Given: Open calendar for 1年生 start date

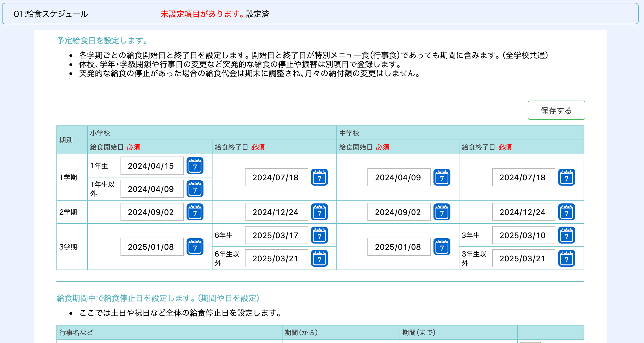Looking at the screenshot, I should [x=195, y=166].
